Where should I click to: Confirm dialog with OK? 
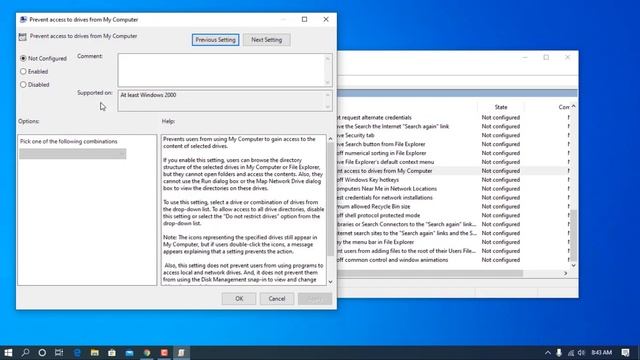[x=239, y=299]
